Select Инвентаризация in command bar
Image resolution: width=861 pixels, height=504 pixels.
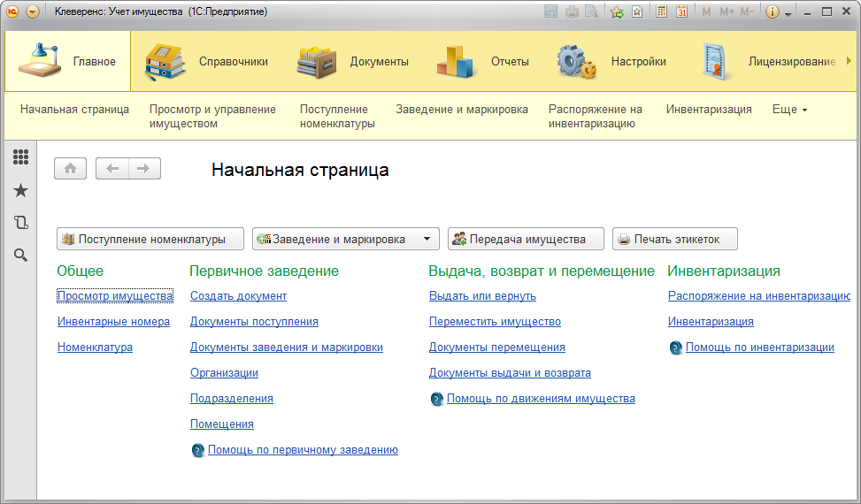pos(709,109)
